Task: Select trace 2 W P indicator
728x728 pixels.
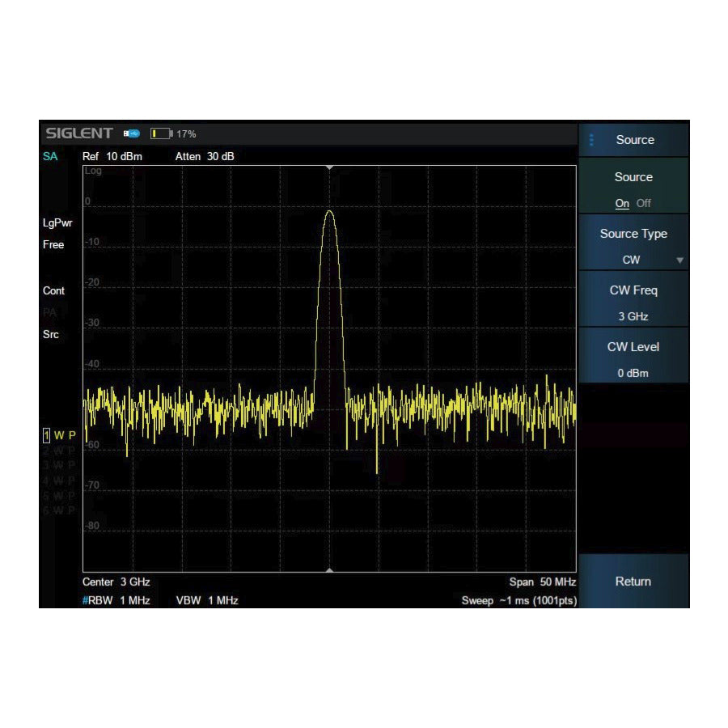Action: point(59,451)
